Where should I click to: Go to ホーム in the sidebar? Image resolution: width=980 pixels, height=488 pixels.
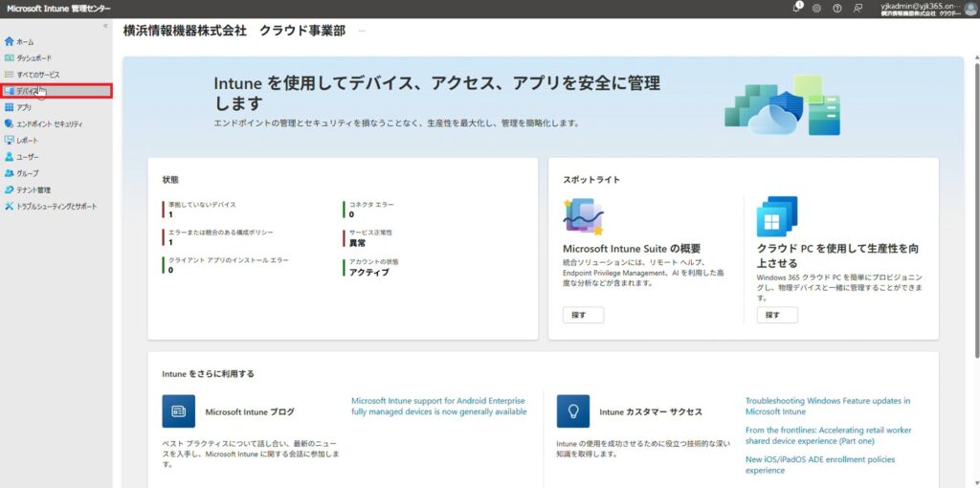click(x=25, y=42)
